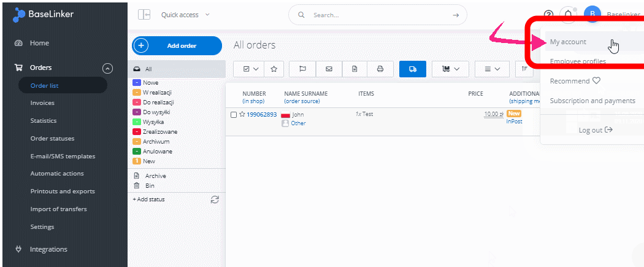
Task: Collapse the Orders sidebar section
Action: 107,68
